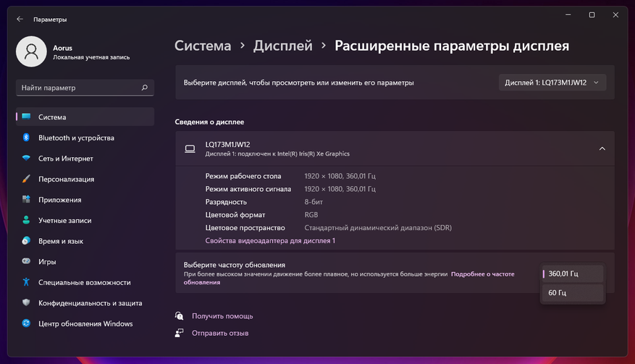Click the Bluetooth и устройства icon
Screen dimensions: 635x364
[x=26, y=137]
